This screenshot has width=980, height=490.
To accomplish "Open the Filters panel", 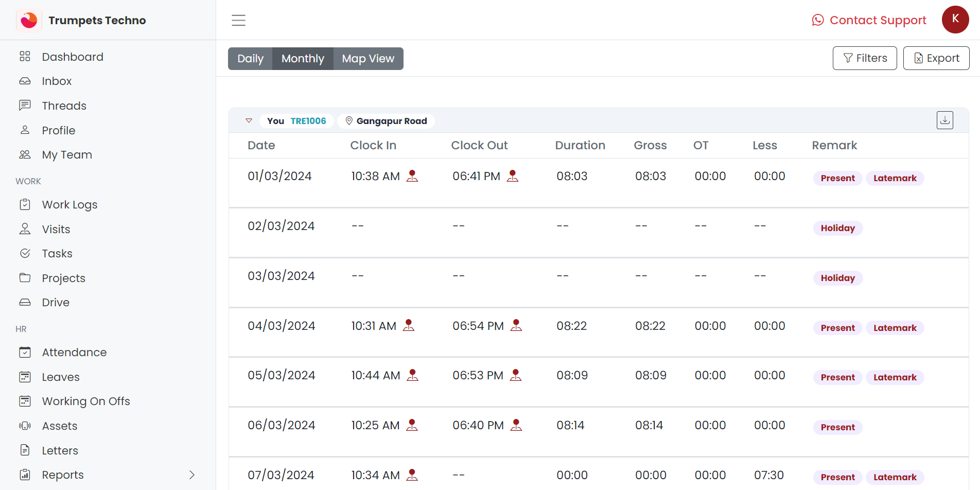I will click(x=865, y=58).
